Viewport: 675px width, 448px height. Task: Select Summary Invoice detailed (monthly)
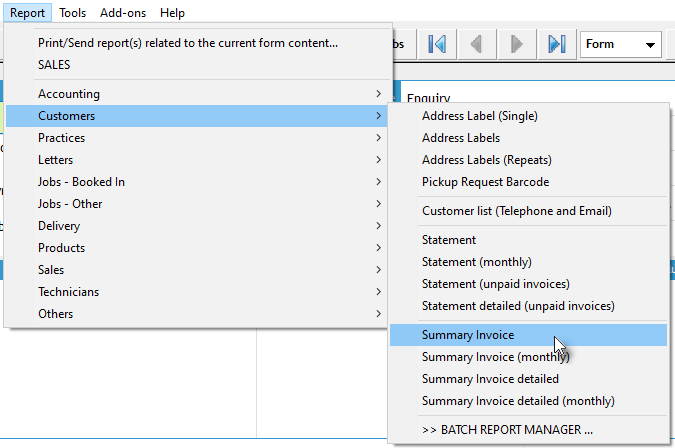pyautogui.click(x=518, y=401)
